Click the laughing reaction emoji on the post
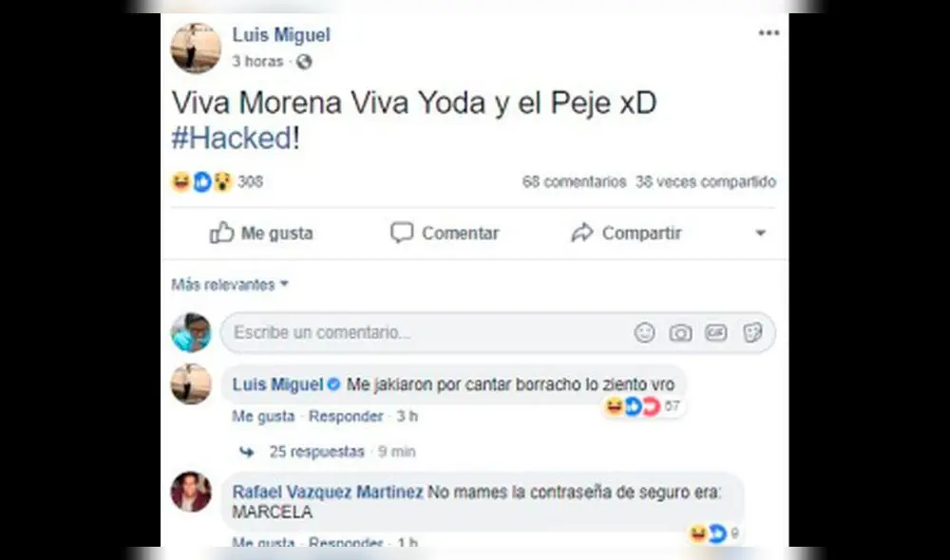 (179, 181)
